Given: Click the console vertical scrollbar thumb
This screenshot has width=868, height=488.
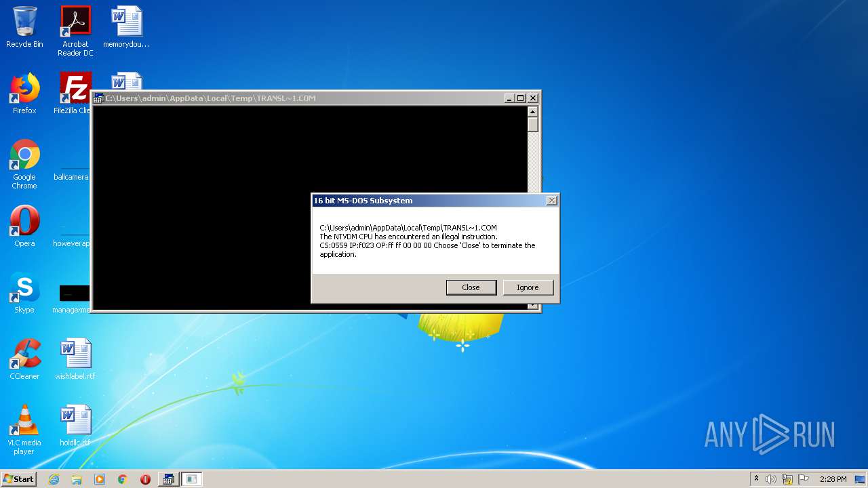Looking at the screenshot, I should pos(533,125).
